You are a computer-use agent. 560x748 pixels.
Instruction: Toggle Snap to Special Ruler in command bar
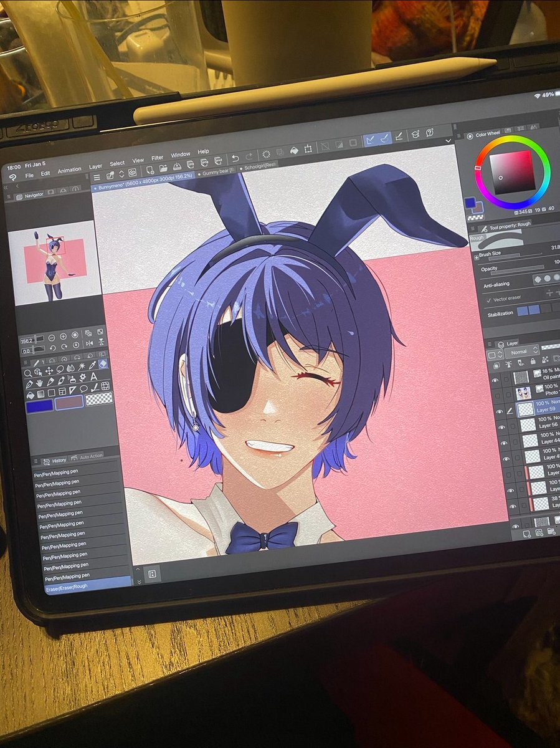[385, 138]
